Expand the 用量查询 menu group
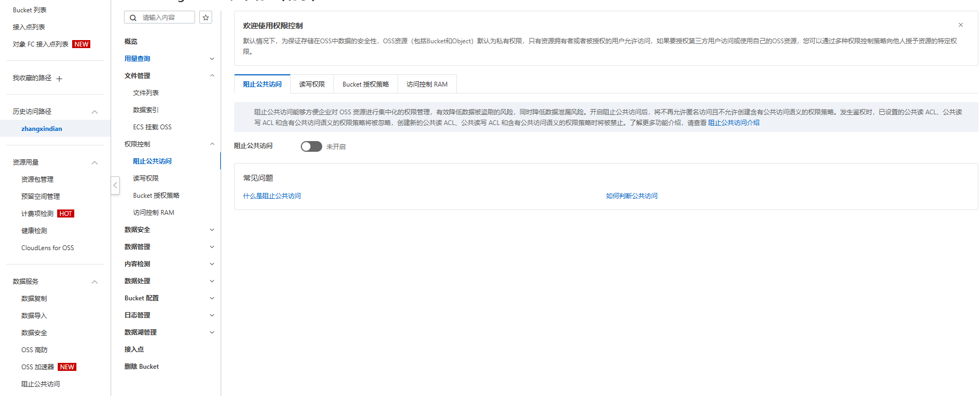Viewport: 980px width, 396px height. 212,59
